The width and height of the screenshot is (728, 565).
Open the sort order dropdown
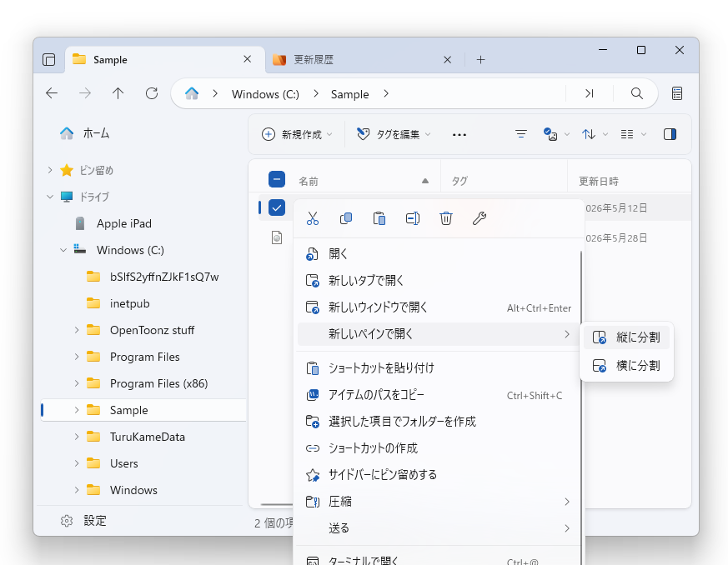tap(595, 134)
